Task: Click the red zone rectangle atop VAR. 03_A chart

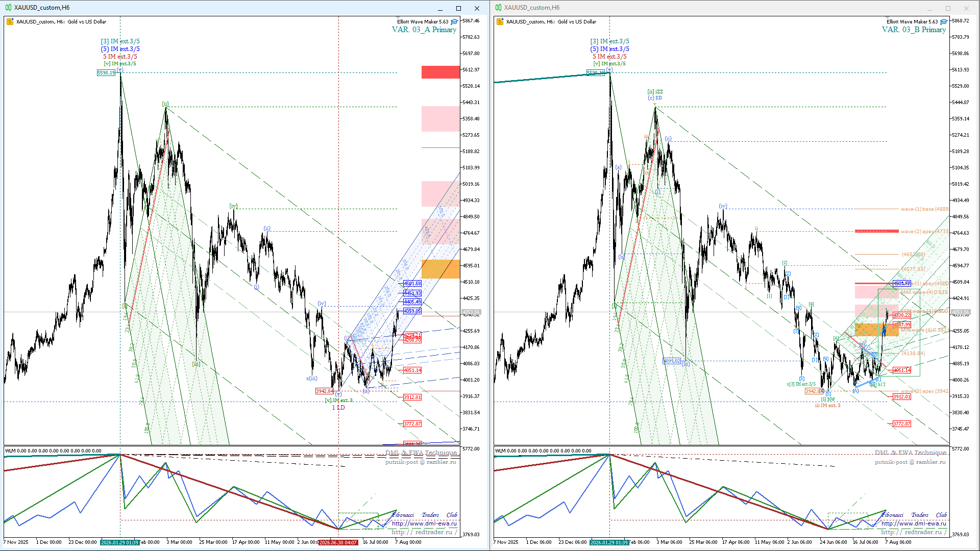Action: coord(440,72)
